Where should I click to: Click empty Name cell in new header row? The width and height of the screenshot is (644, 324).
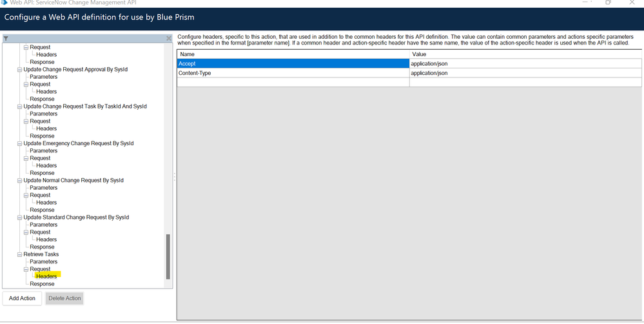click(293, 82)
